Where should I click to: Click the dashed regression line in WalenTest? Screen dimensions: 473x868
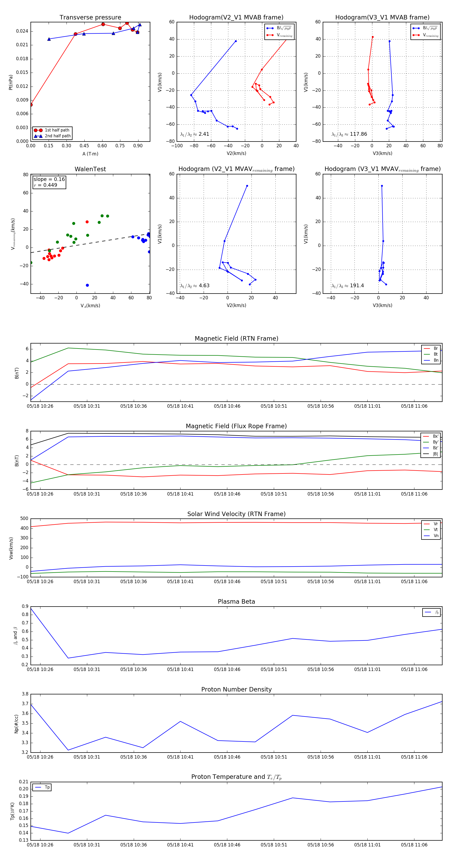click(x=90, y=243)
